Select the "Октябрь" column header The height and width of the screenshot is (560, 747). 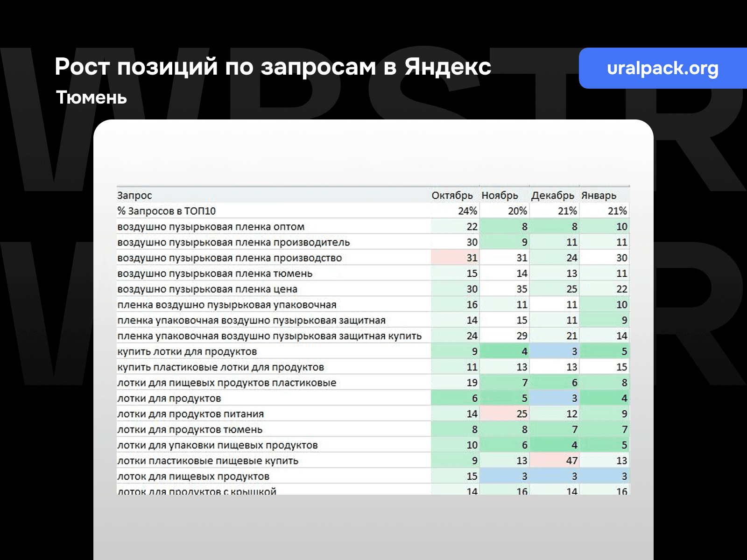(x=452, y=195)
